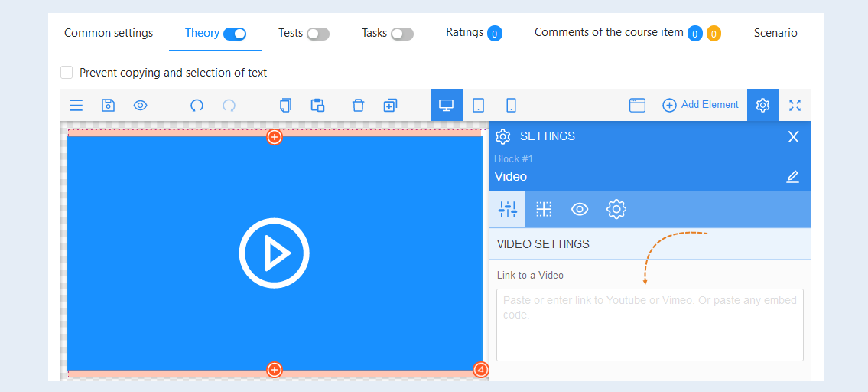Screen dimensions: 868x392
Task: Open the Ratings tab
Action: [x=465, y=32]
